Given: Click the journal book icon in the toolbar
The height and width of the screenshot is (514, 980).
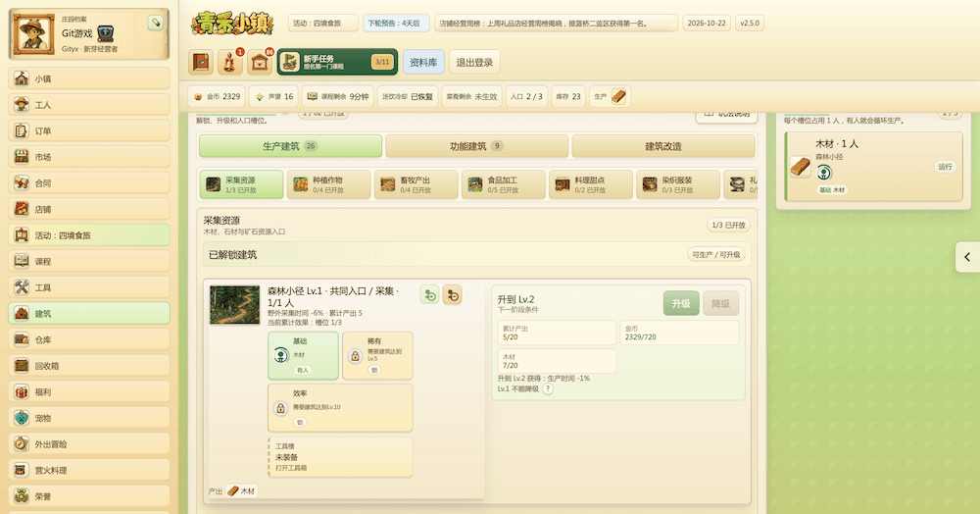Looking at the screenshot, I should pos(201,62).
